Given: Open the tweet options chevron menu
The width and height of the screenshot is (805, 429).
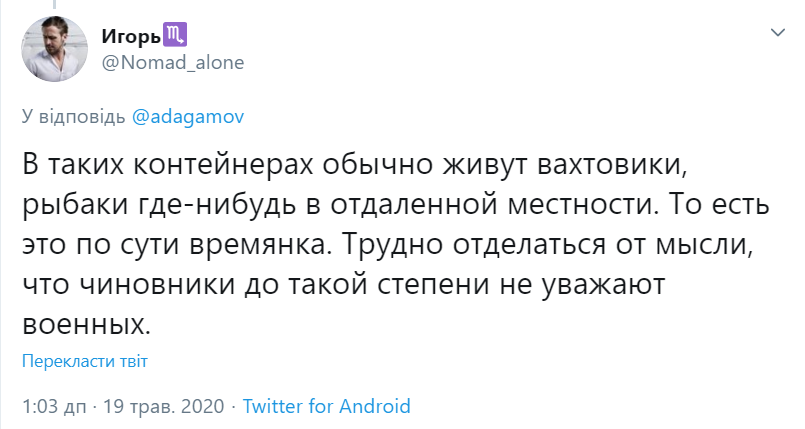Looking at the screenshot, I should [x=778, y=33].
